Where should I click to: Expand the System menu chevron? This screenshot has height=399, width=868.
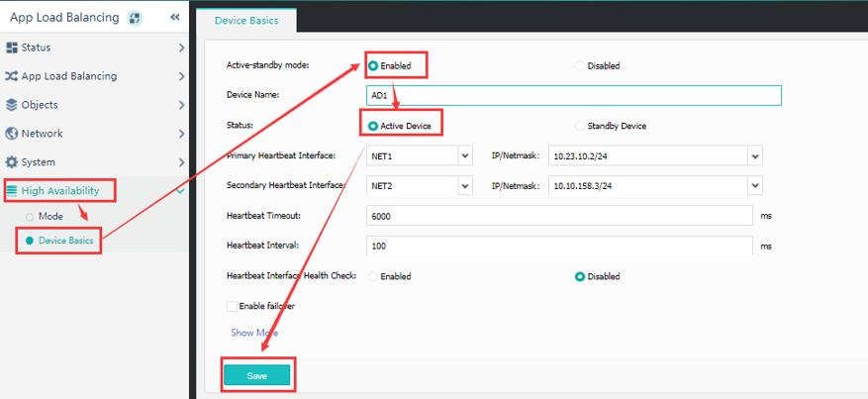pos(181,162)
